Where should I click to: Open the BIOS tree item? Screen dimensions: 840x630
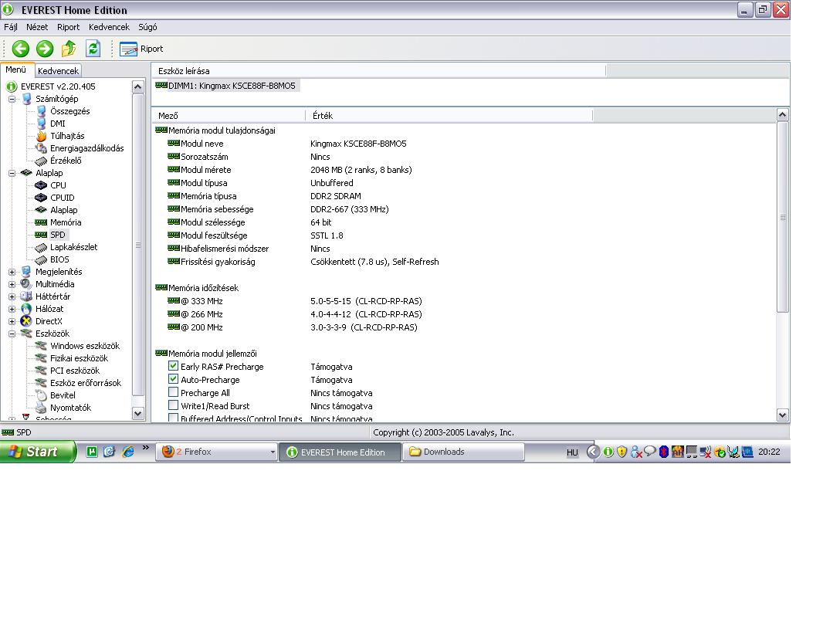59,259
